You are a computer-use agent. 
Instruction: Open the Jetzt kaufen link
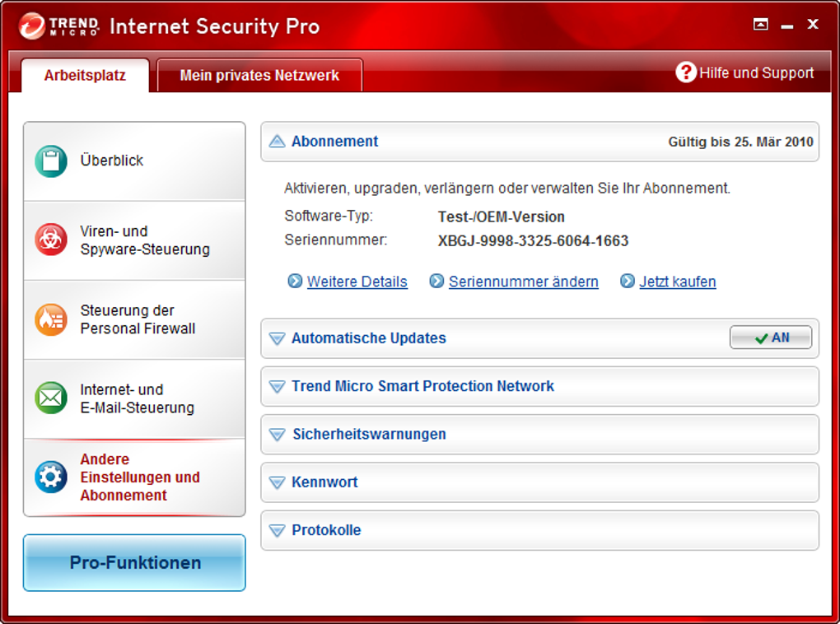[678, 281]
